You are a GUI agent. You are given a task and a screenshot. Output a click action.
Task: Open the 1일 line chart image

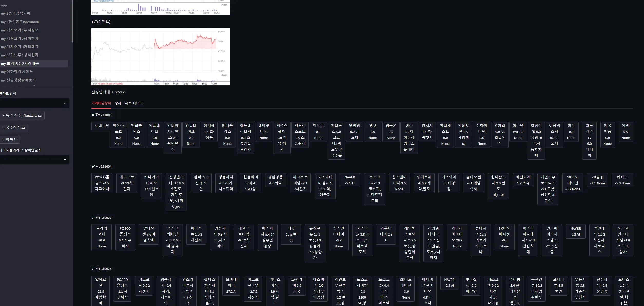pyautogui.click(x=161, y=57)
